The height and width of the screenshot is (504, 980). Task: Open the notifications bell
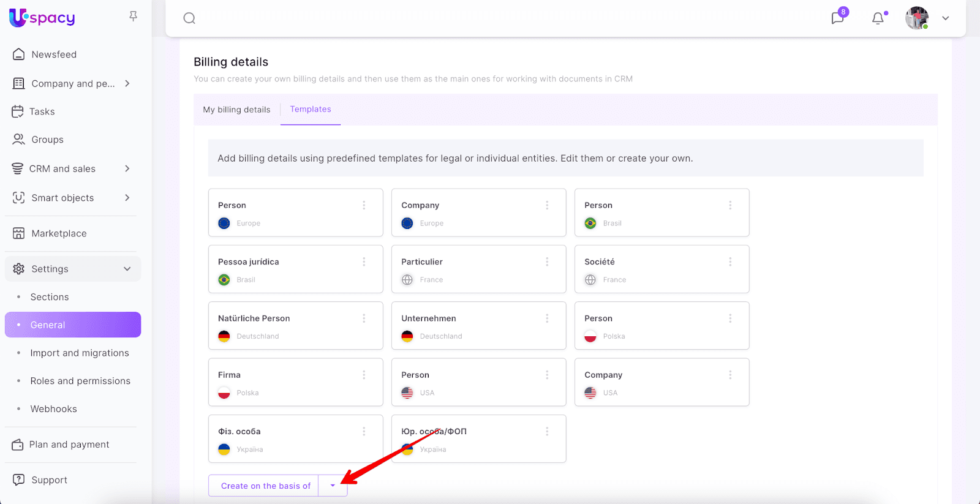[878, 18]
